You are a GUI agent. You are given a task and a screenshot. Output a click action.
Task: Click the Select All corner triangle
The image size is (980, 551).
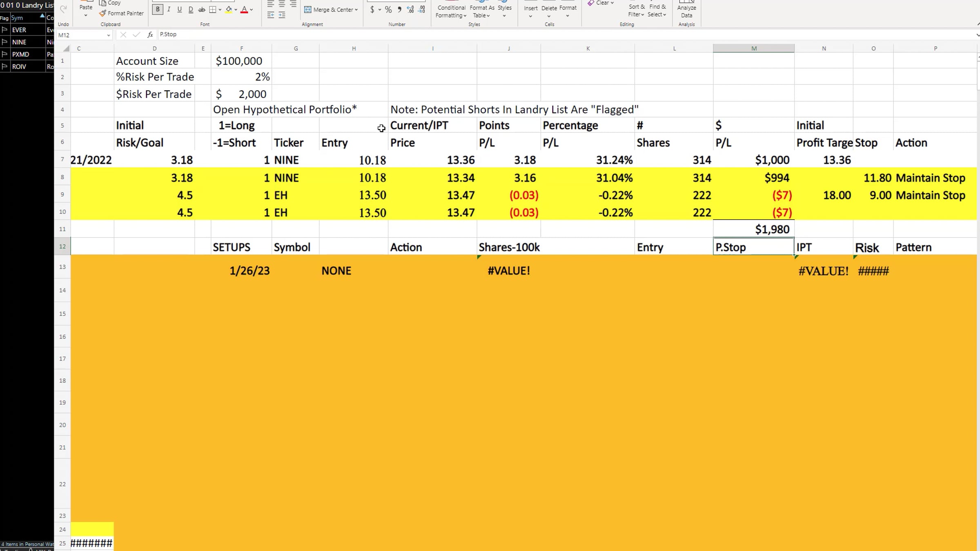click(x=66, y=49)
